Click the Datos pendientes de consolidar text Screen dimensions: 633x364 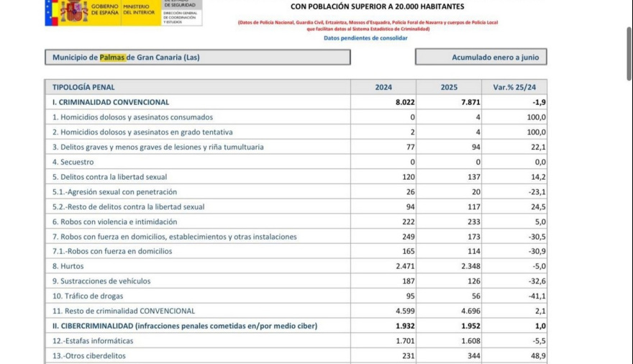(365, 38)
